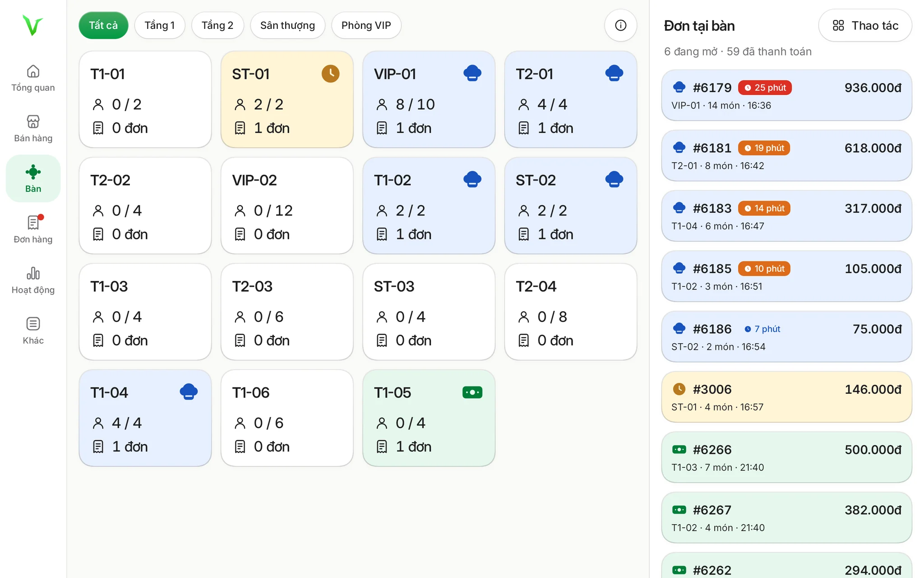The image size is (924, 578).
Task: Select table T1-06
Action: 287,418
